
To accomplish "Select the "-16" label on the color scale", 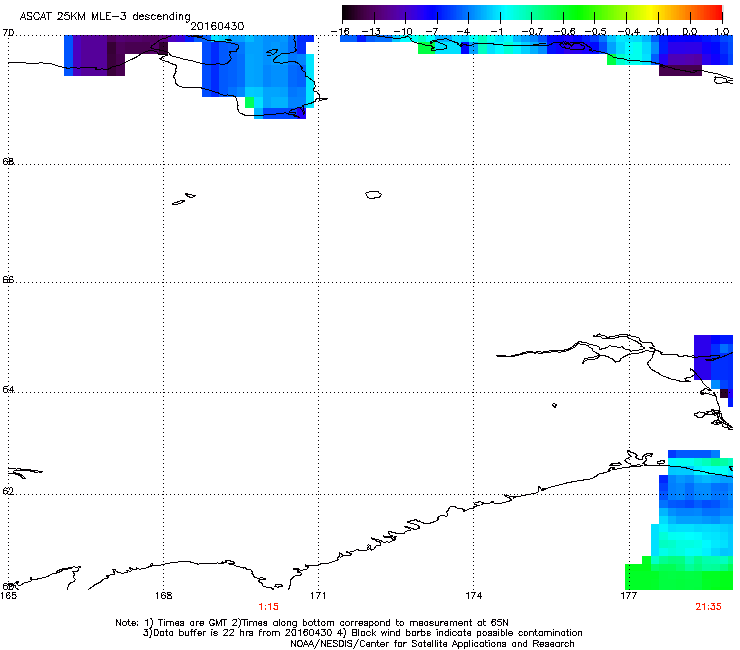I will (x=341, y=32).
